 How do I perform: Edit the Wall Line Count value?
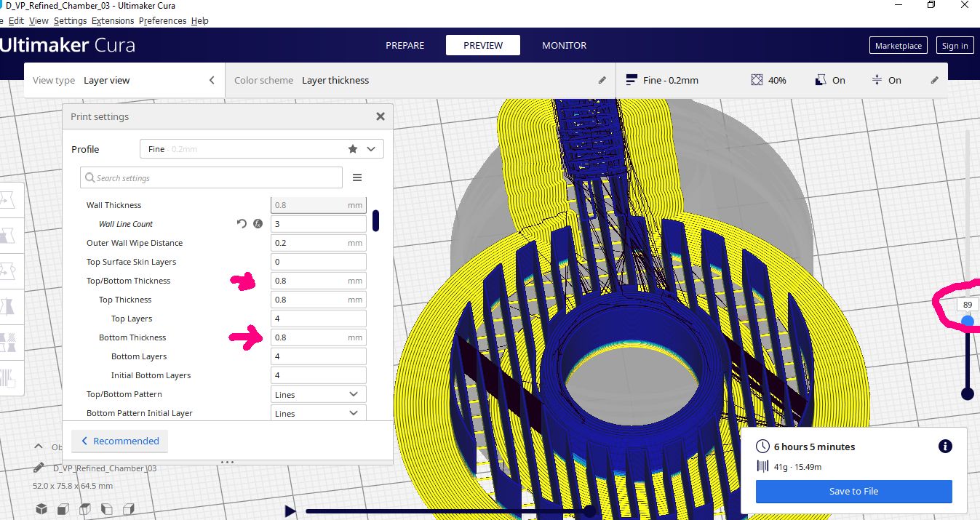pyautogui.click(x=318, y=224)
